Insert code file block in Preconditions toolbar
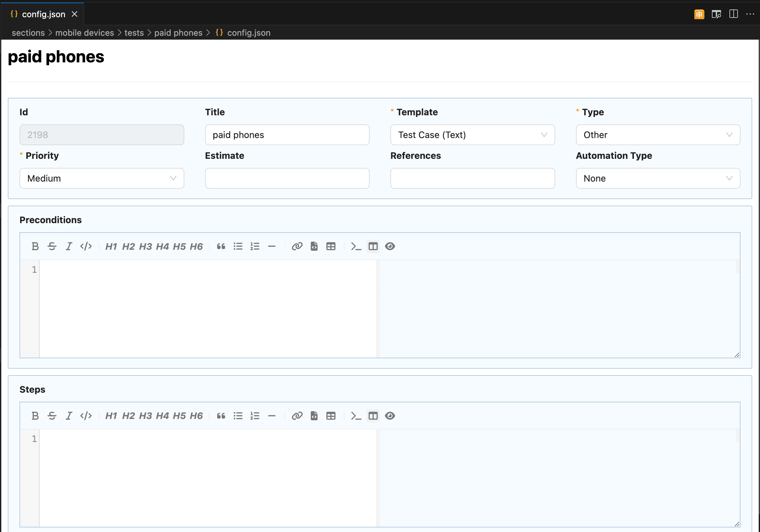 [314, 246]
